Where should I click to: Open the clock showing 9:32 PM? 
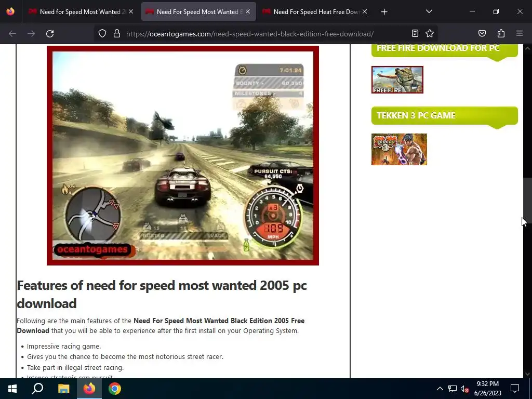[x=487, y=389]
